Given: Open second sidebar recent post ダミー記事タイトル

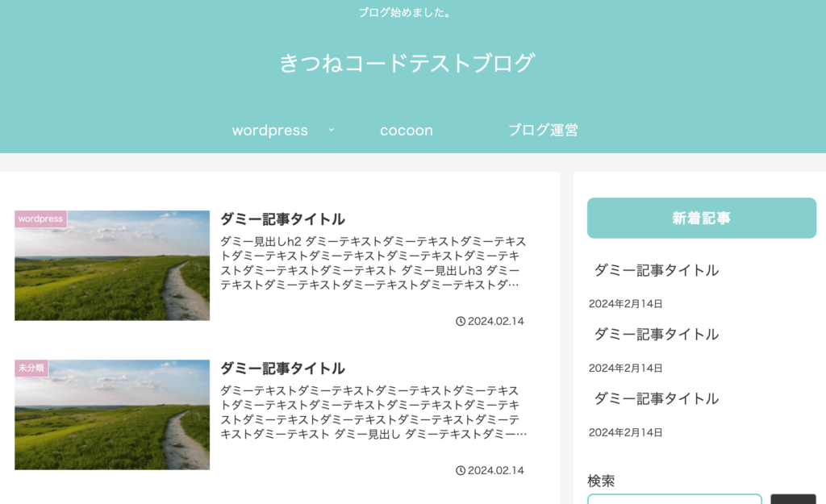Looking at the screenshot, I should point(657,335).
